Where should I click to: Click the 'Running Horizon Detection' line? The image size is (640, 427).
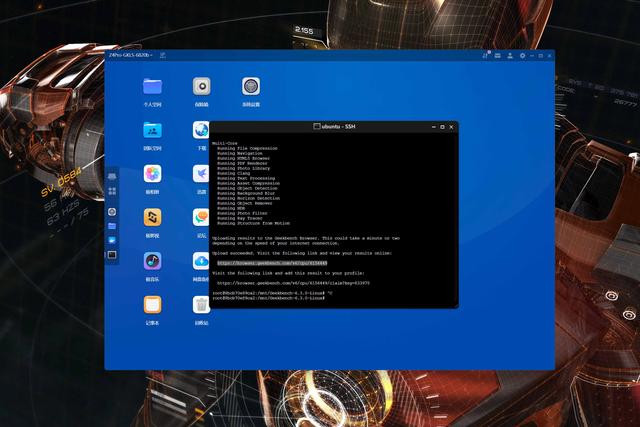coord(248,198)
